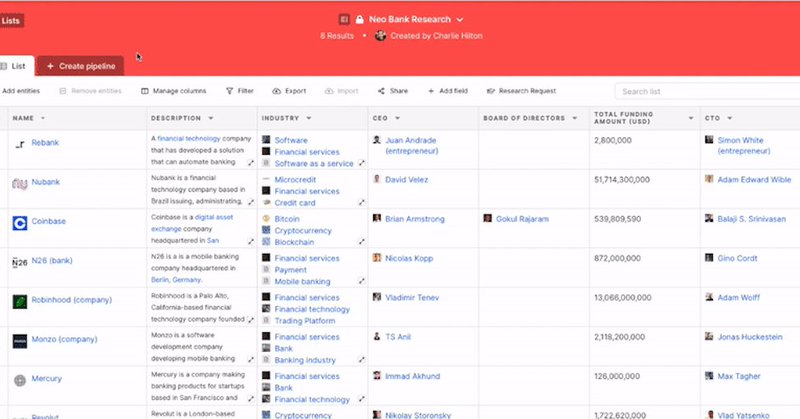Image resolution: width=800 pixels, height=419 pixels.
Task: Open CEO Immad Akhund link
Action: point(412,376)
